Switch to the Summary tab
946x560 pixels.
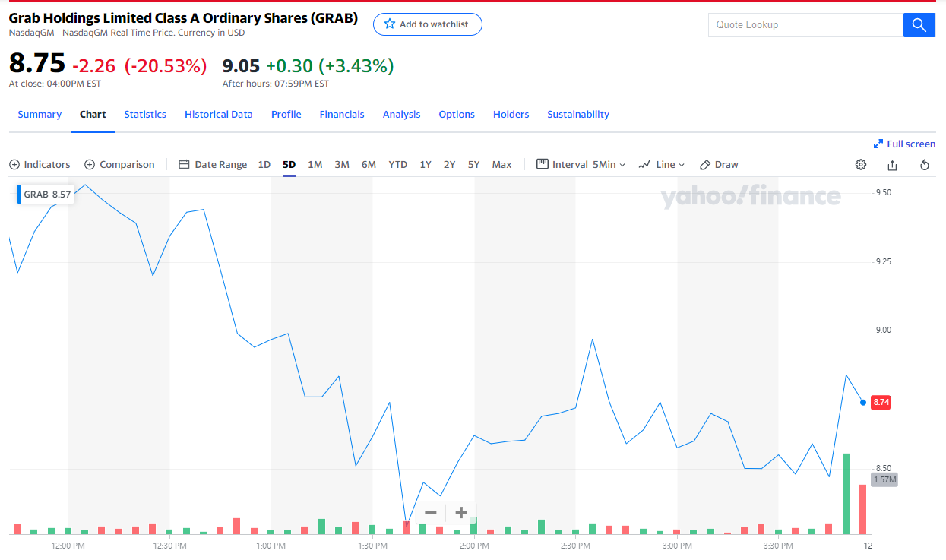(40, 115)
